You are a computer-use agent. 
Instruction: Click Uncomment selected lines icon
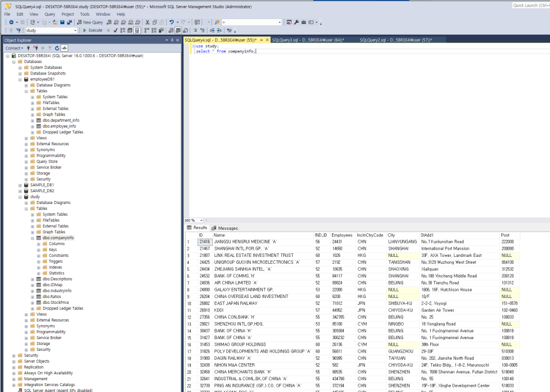pos(202,31)
